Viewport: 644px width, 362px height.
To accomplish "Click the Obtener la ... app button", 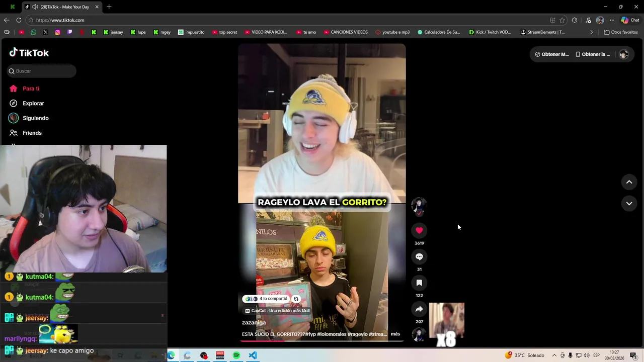I will click(x=593, y=54).
